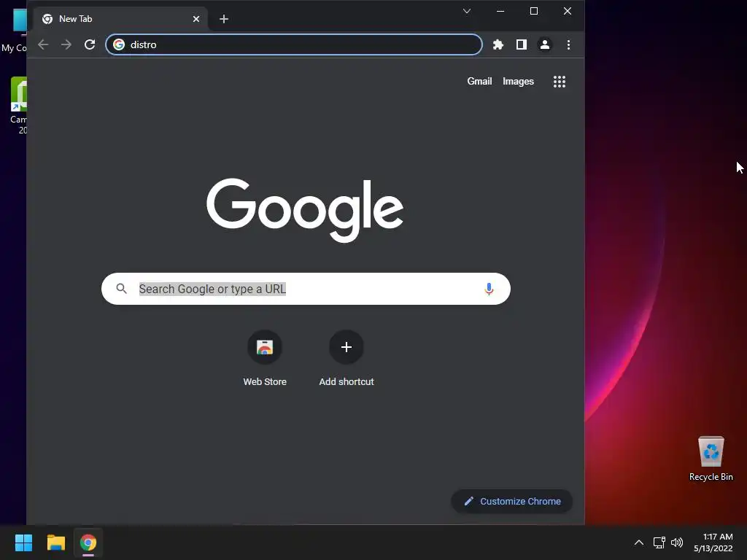This screenshot has width=747, height=560.
Task: Click the Chrome taskbar icon
Action: [88, 542]
